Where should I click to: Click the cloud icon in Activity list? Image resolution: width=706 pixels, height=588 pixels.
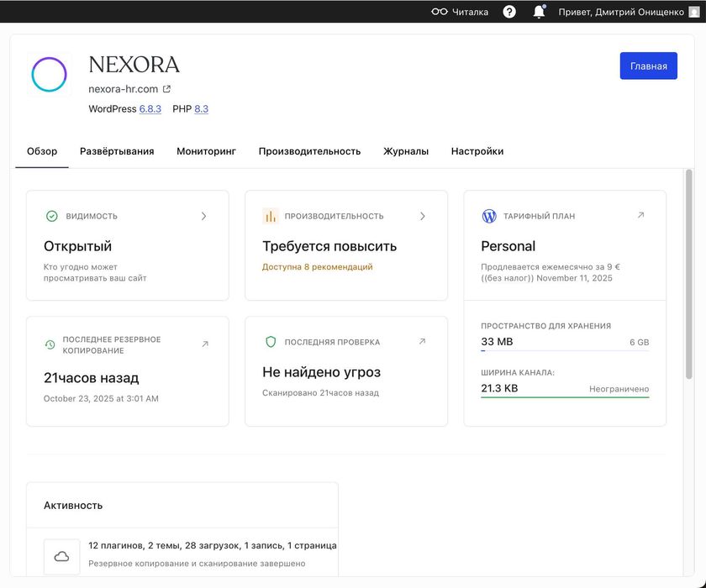61,557
